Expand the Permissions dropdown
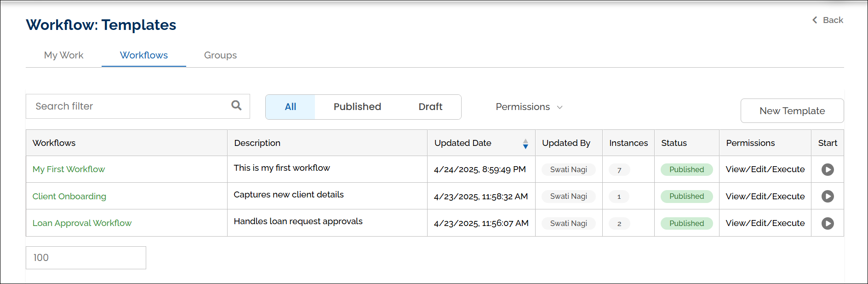 coord(529,107)
